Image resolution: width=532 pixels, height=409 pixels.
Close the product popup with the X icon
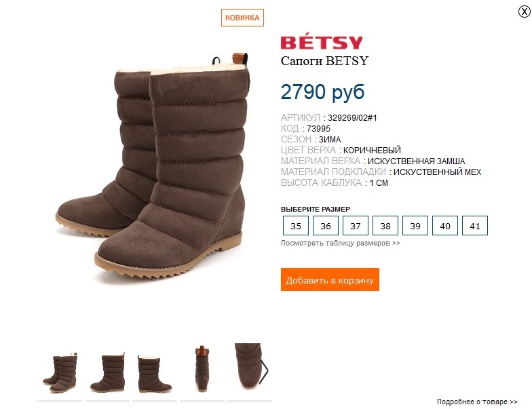[x=524, y=12]
